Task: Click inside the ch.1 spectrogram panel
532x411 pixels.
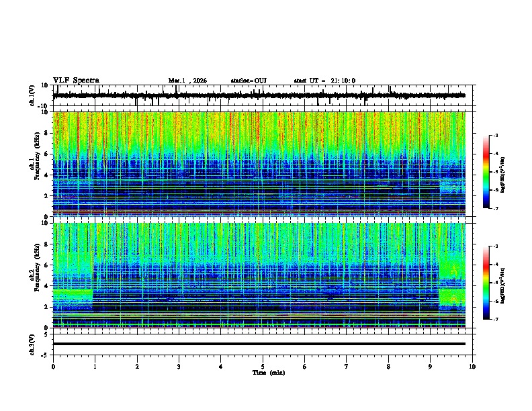Action: (259, 164)
